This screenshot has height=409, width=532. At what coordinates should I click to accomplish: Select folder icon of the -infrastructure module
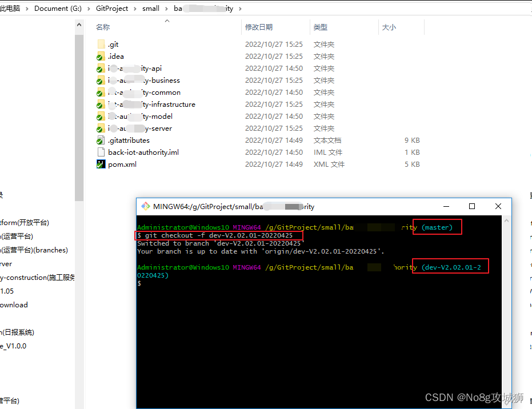point(101,104)
